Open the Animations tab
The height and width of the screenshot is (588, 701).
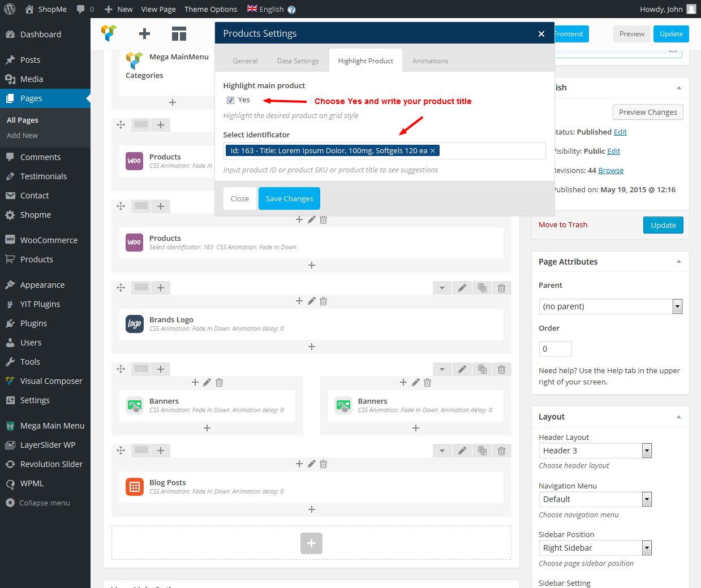coord(430,61)
